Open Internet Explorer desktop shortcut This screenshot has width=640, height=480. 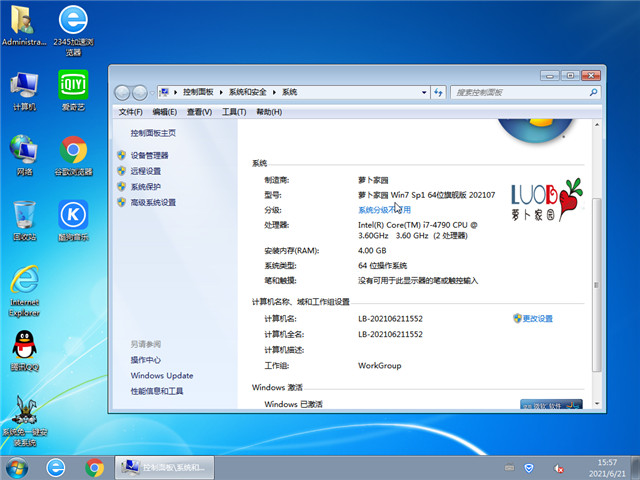coord(24,291)
